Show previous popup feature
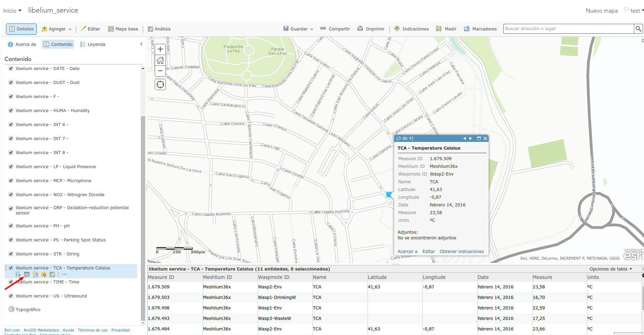Viewport: 644px width, 335px height. coord(464,138)
